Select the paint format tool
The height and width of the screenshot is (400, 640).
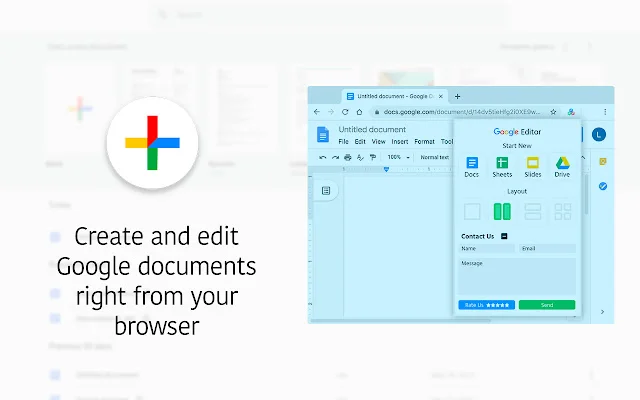[x=373, y=157]
